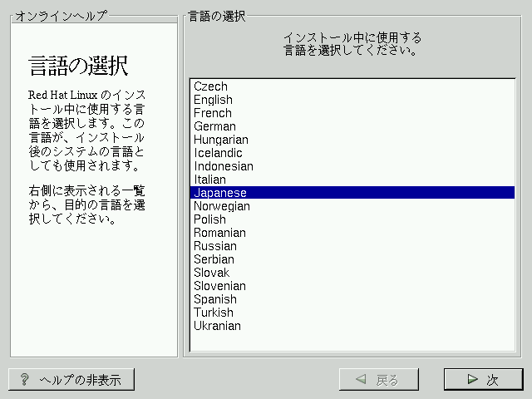Pick Hungarian in the language list
532x399 pixels.
tap(220, 140)
